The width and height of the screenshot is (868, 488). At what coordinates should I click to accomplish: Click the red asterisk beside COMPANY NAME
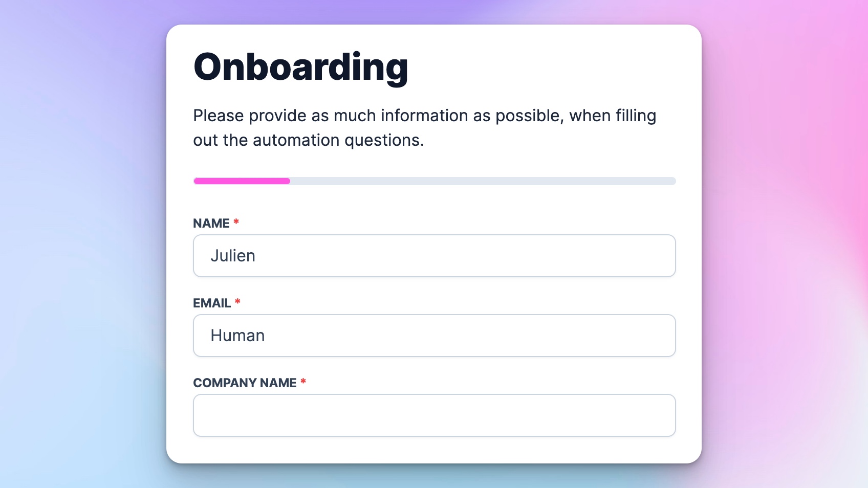tap(303, 382)
